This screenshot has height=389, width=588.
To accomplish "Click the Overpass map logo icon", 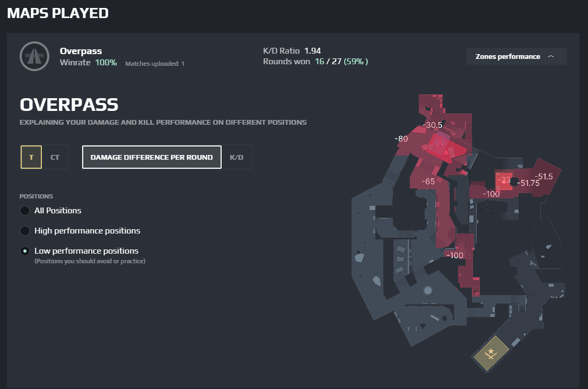I will (x=34, y=56).
